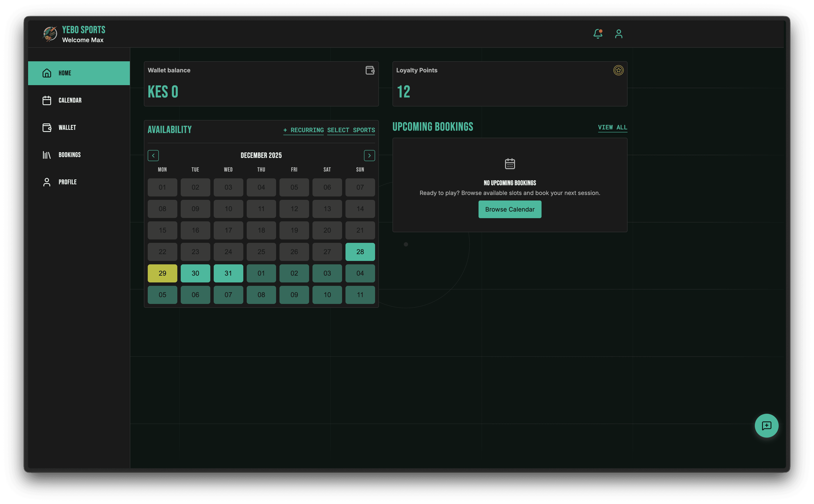Viewport: 814px width, 504px height.
Task: Click the user account icon in the header
Action: (618, 34)
